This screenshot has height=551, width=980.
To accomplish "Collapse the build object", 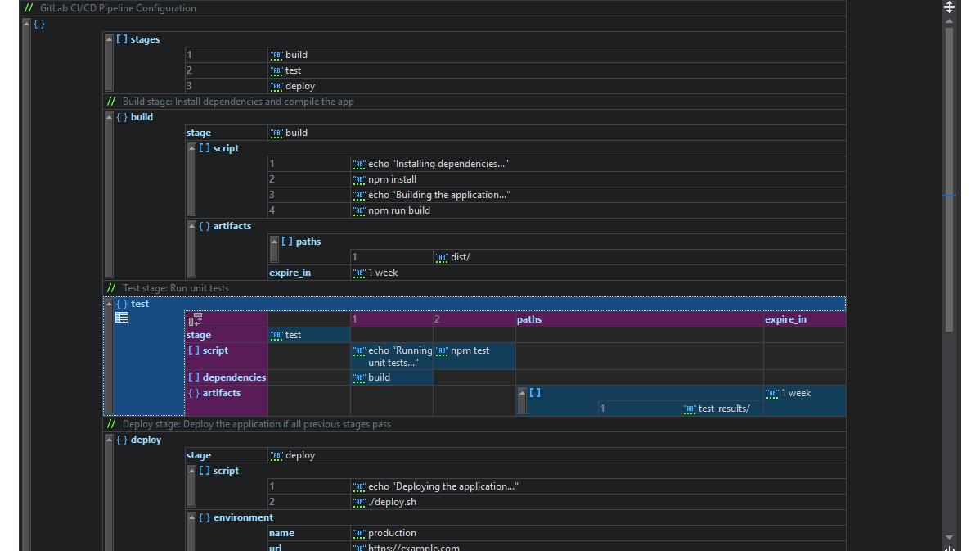I will [108, 115].
